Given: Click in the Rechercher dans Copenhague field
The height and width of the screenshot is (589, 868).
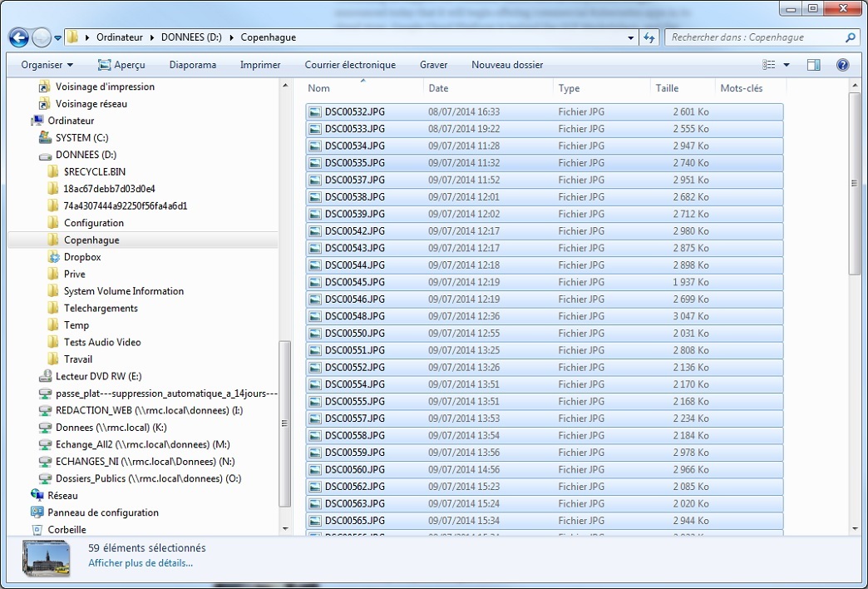Looking at the screenshot, I should pos(752,37).
